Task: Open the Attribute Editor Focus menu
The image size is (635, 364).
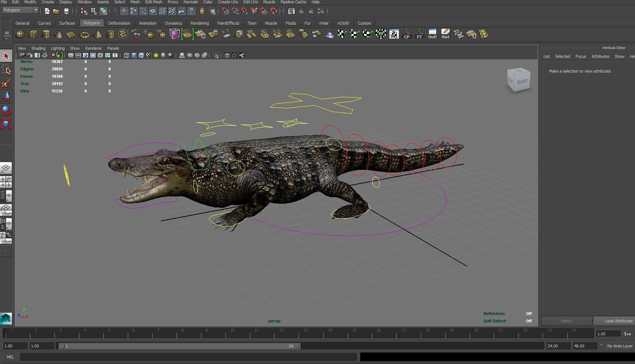Action: coord(580,56)
